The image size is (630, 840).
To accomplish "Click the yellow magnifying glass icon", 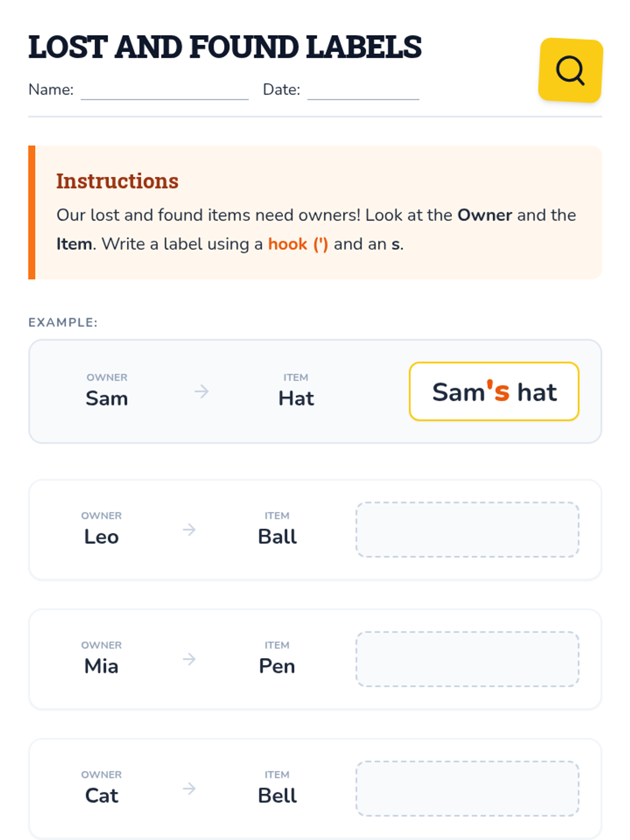I will point(570,70).
